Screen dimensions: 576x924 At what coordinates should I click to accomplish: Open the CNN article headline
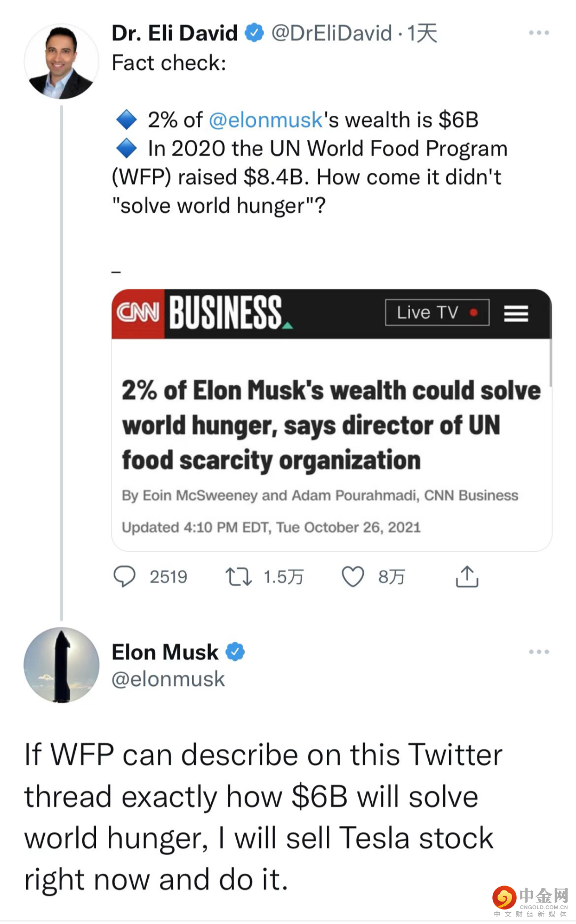click(331, 425)
